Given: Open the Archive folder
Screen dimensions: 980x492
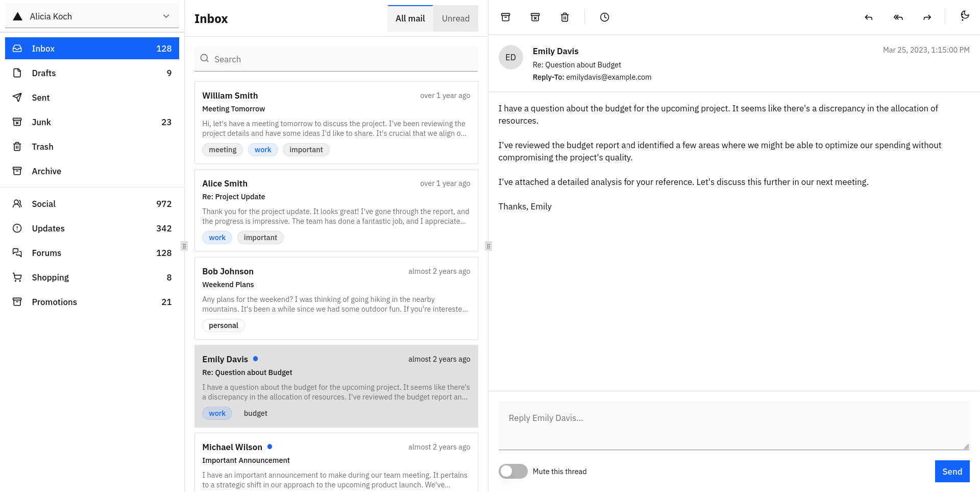Looking at the screenshot, I should 92,171.
